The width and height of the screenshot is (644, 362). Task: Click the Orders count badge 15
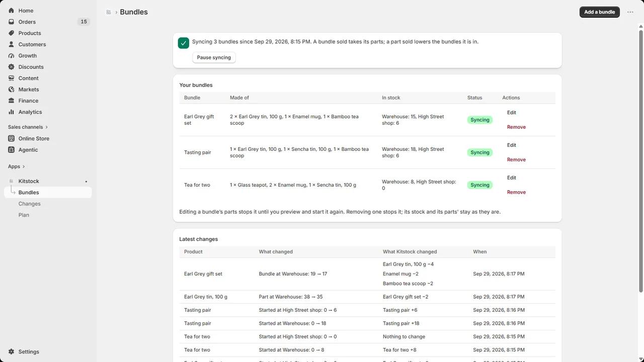pos(84,22)
